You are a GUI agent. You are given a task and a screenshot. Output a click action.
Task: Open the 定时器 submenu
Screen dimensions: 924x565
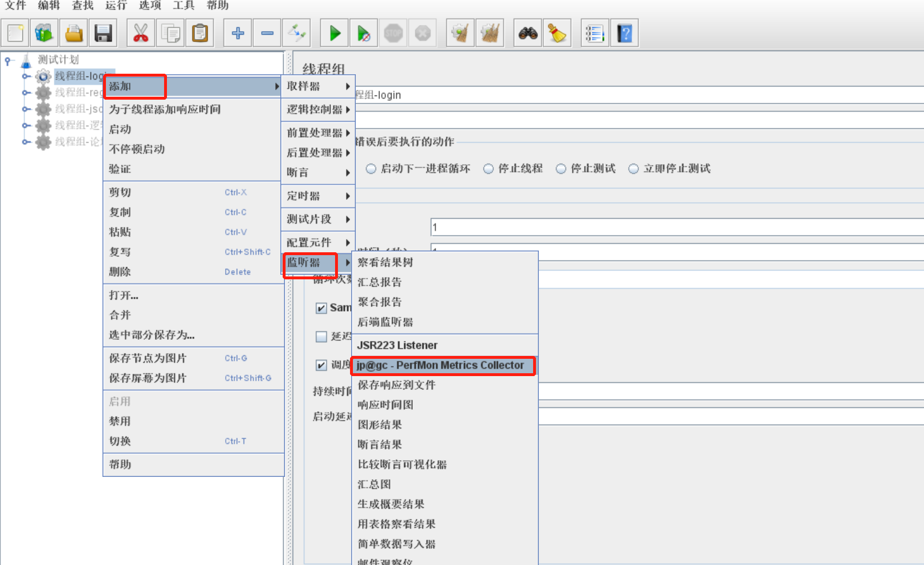(318, 196)
